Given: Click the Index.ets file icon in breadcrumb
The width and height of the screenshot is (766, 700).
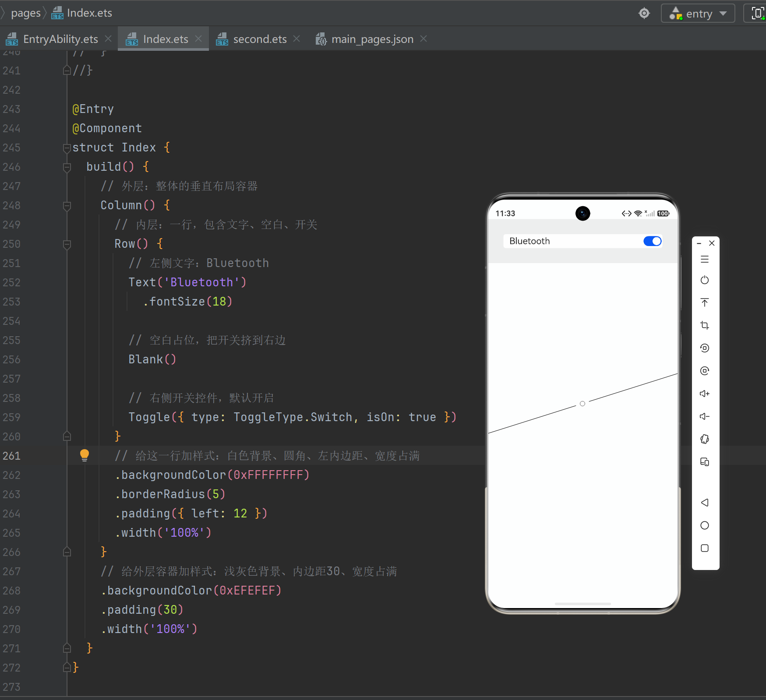Looking at the screenshot, I should point(57,13).
